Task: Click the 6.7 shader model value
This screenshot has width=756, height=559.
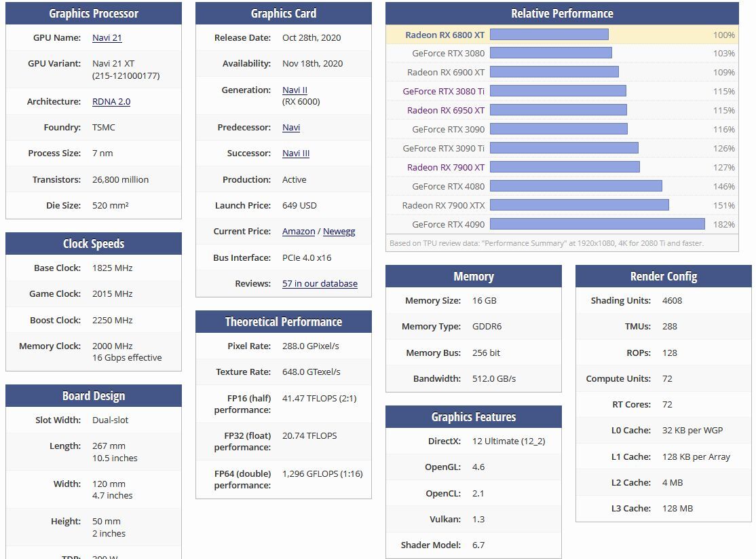Action: tap(478, 545)
